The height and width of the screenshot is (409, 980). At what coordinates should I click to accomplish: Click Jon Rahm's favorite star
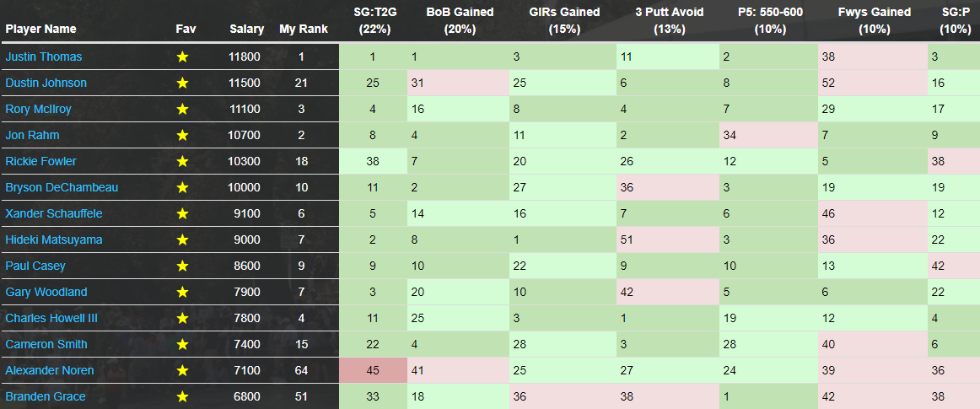pyautogui.click(x=182, y=135)
